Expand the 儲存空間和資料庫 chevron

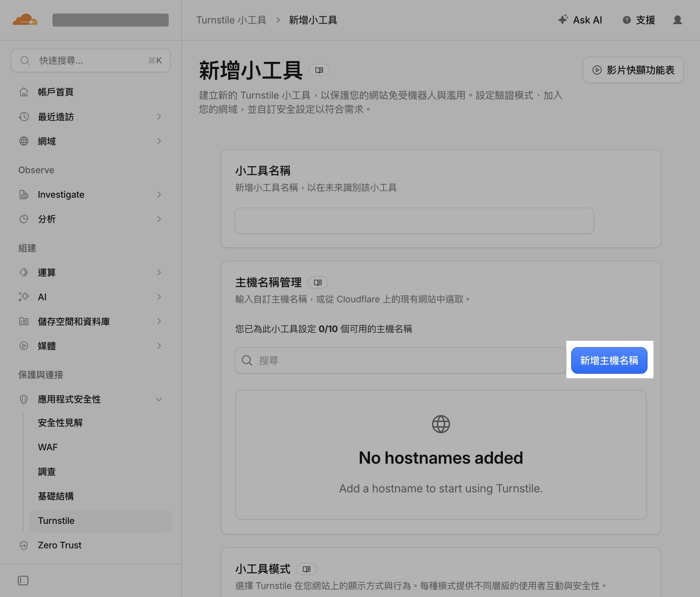[x=159, y=321]
